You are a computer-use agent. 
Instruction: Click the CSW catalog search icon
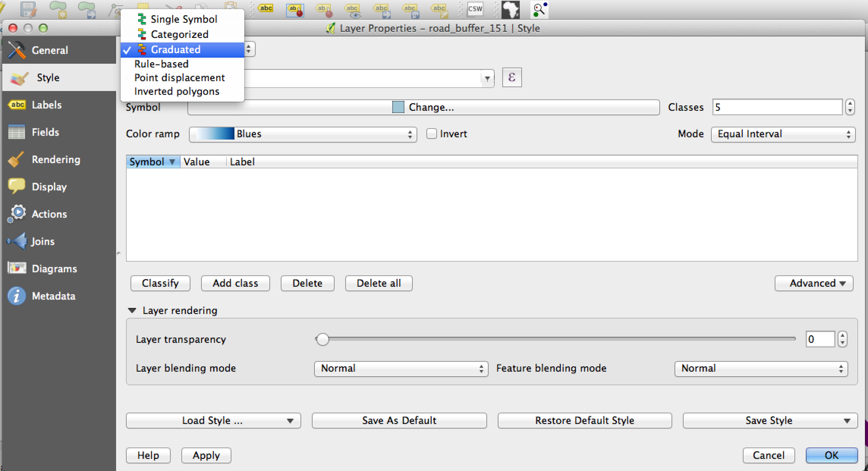475,9
